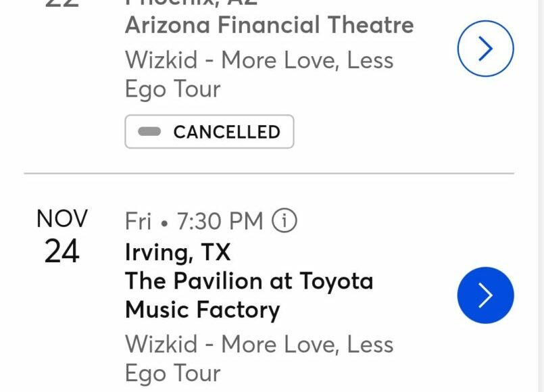Tap the partially visible Phoenix, AZ location
544x392 pixels.
(x=191, y=3)
